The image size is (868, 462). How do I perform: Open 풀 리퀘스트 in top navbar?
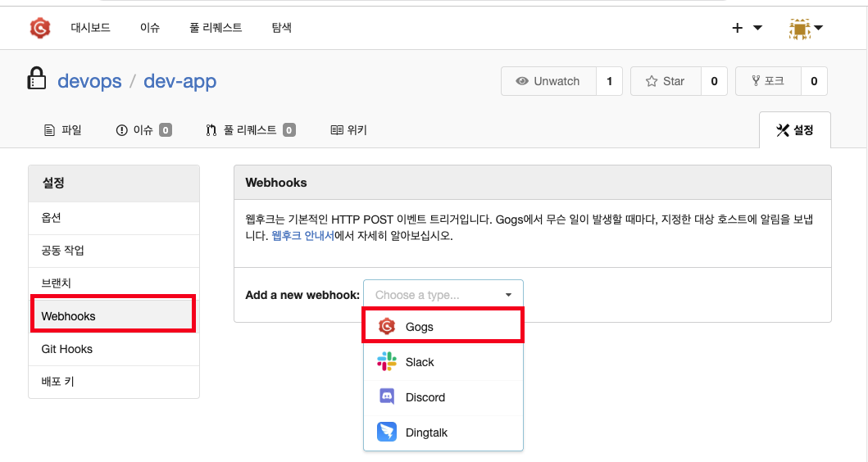[216, 28]
